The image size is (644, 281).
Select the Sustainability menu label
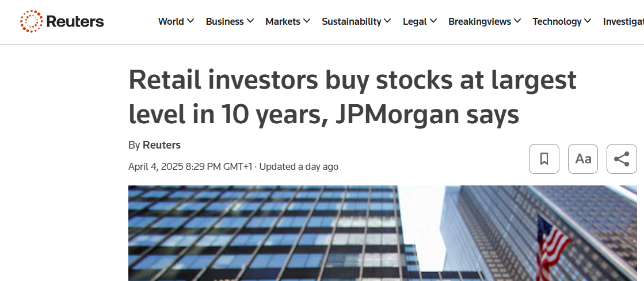[351, 21]
